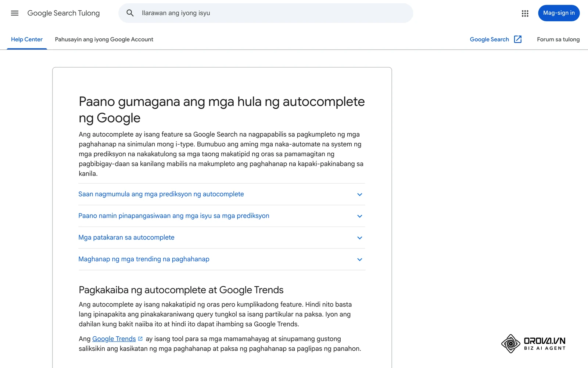
Task: Click heading 'Paano gumagana ang mga hula'
Action: point(222,110)
